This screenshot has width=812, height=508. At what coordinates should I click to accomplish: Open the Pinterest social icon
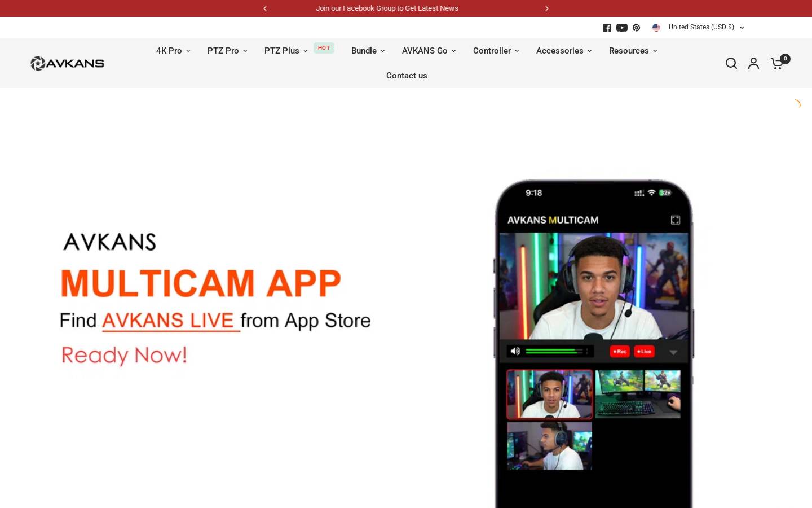636,28
